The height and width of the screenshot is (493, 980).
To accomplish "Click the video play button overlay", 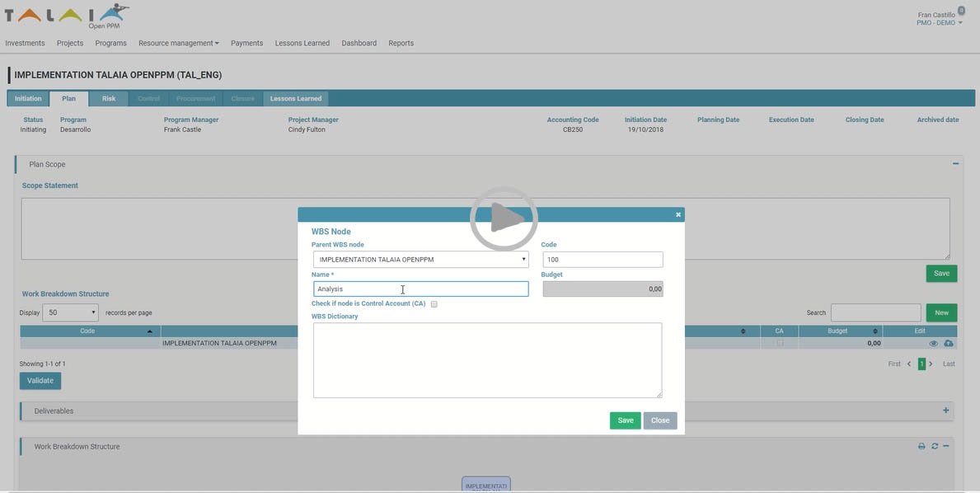I will (x=504, y=219).
